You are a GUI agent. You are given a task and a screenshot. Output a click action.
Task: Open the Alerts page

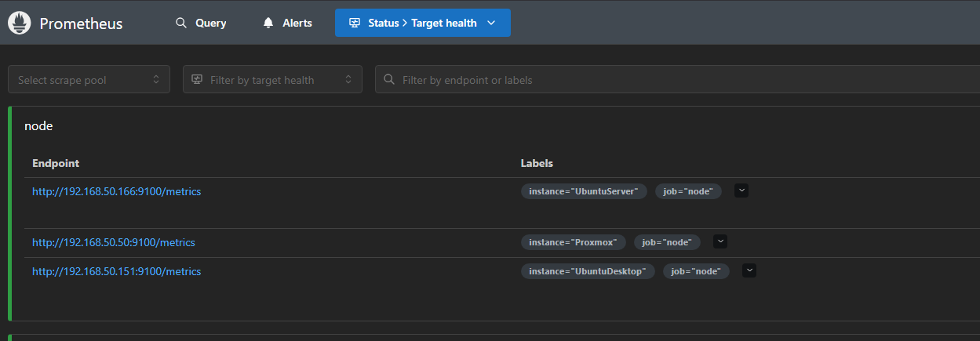point(287,23)
